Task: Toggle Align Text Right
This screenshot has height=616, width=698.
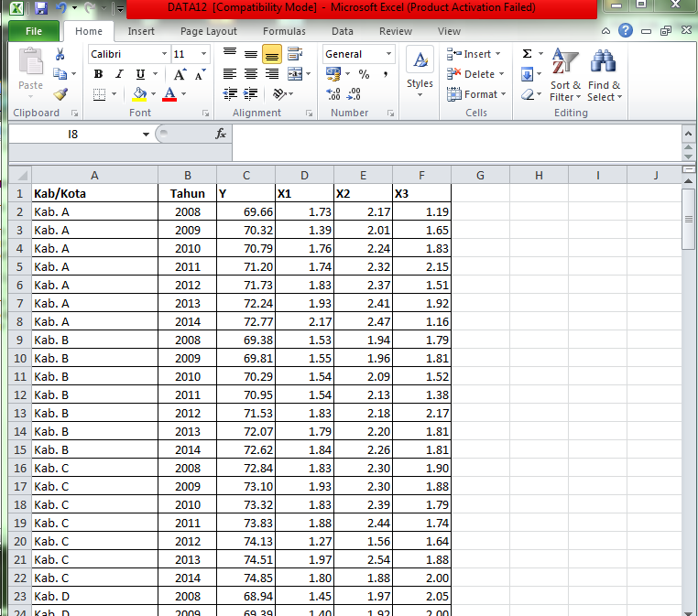Action: [x=272, y=74]
